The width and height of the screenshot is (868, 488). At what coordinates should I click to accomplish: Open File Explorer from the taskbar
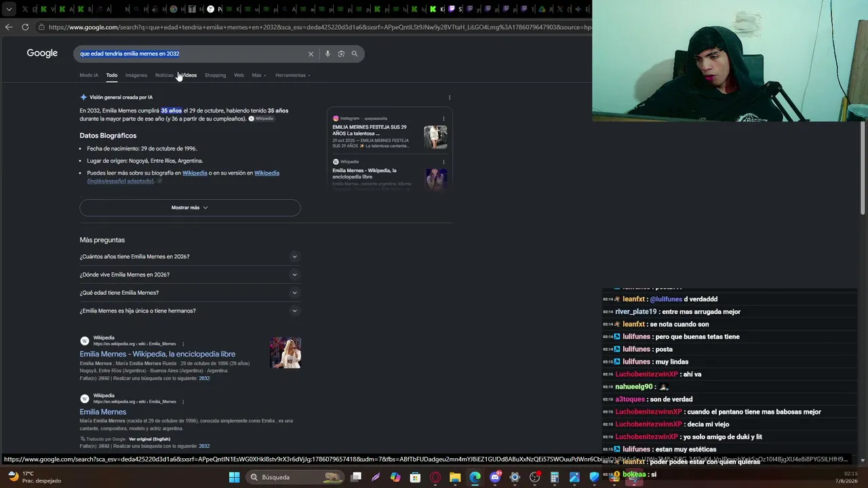point(455,477)
